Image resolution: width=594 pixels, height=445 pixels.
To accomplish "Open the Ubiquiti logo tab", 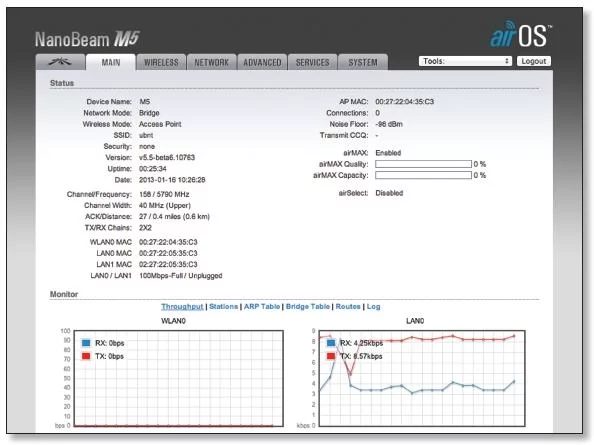I will (60, 62).
